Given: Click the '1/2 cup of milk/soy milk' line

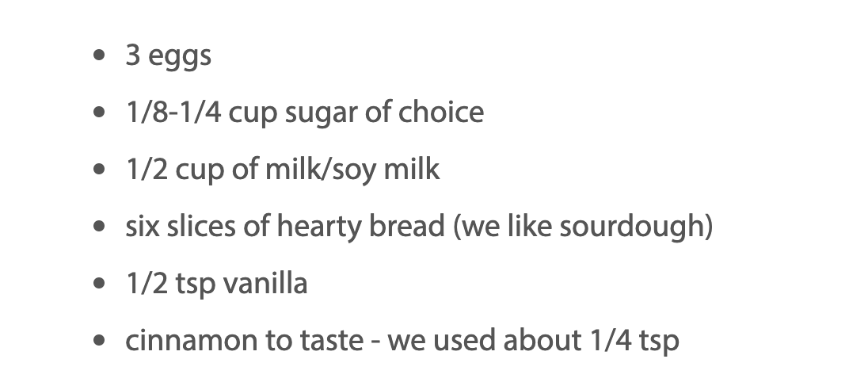Looking at the screenshot, I should click(x=283, y=170).
